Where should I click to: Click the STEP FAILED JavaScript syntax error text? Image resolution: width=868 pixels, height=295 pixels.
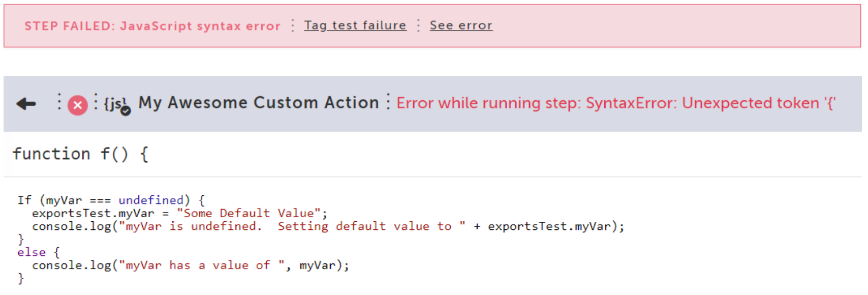click(x=152, y=26)
